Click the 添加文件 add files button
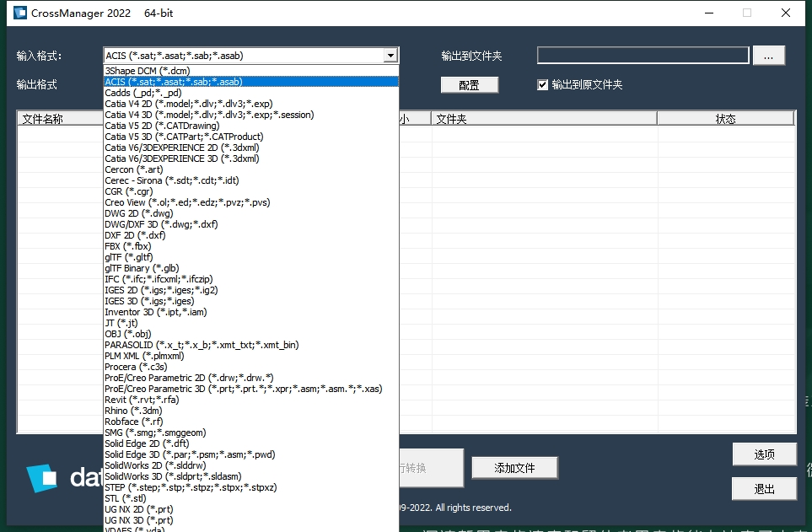The width and height of the screenshot is (812, 532). click(x=514, y=466)
